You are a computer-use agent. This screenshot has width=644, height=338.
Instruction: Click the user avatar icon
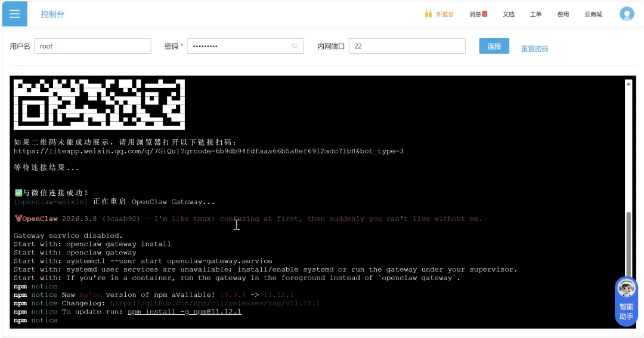627,14
